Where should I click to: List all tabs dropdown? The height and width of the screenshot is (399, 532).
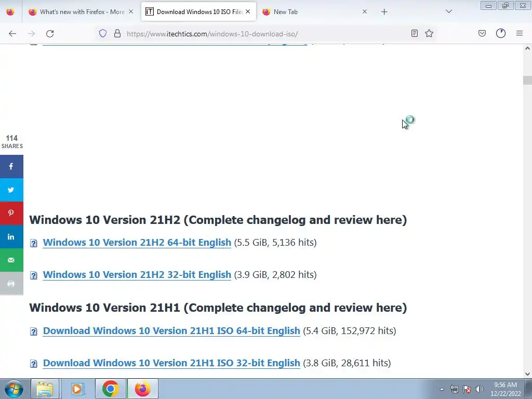click(449, 11)
